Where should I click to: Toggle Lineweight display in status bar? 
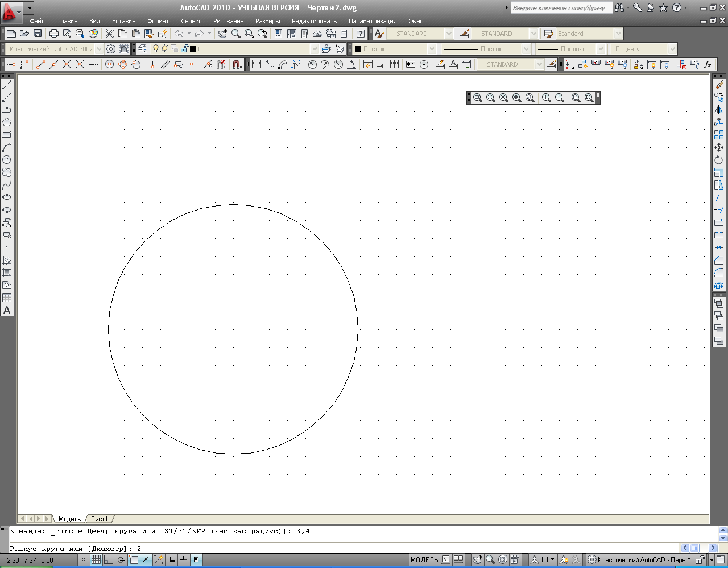tap(184, 560)
